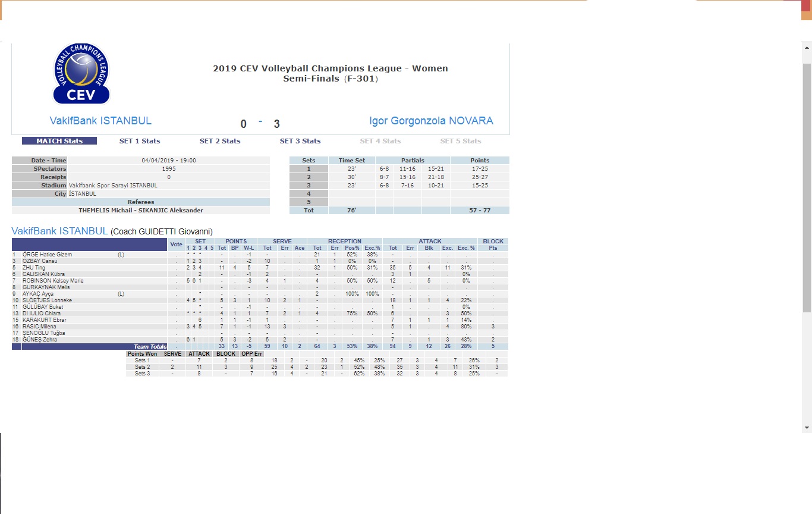The height and width of the screenshot is (514, 812).
Task: Click player name 'DI IULIO Chiara'
Action: pos(41,314)
